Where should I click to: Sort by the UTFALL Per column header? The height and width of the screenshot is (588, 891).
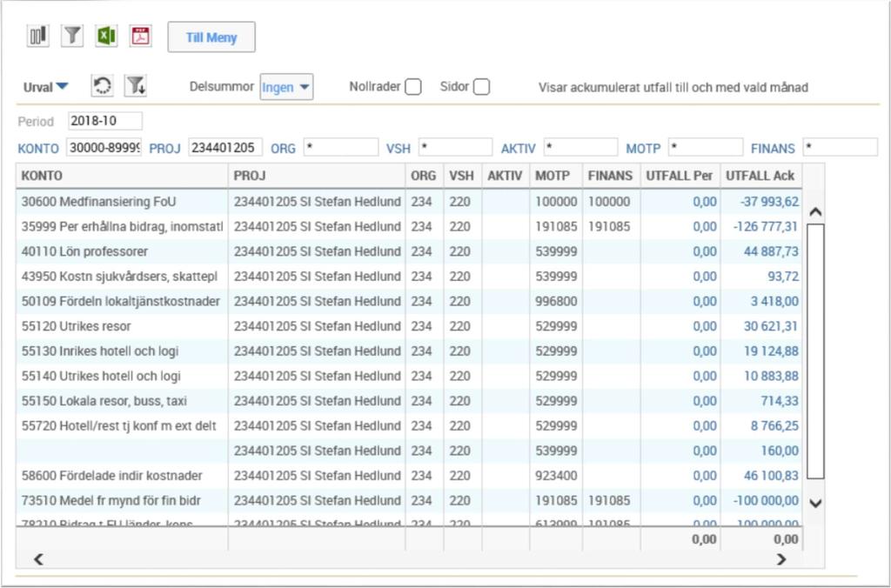click(x=680, y=176)
